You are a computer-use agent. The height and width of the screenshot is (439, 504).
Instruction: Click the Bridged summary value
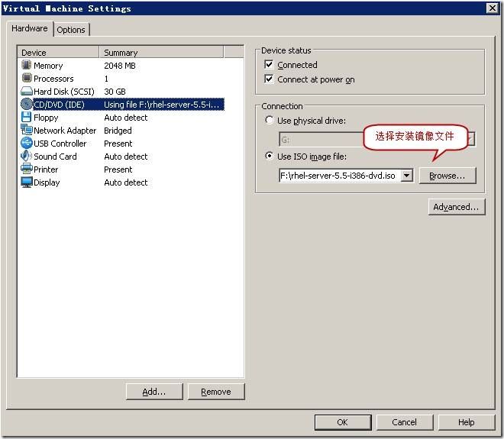(x=118, y=131)
